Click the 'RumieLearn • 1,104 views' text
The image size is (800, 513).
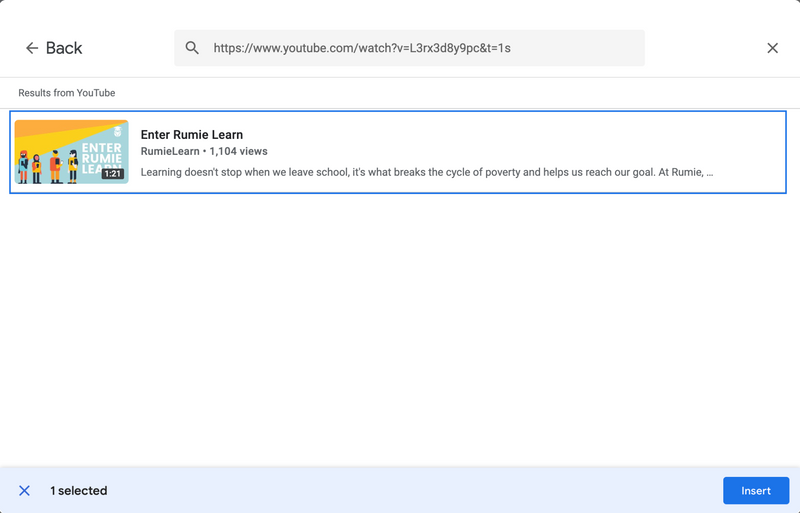click(x=204, y=152)
